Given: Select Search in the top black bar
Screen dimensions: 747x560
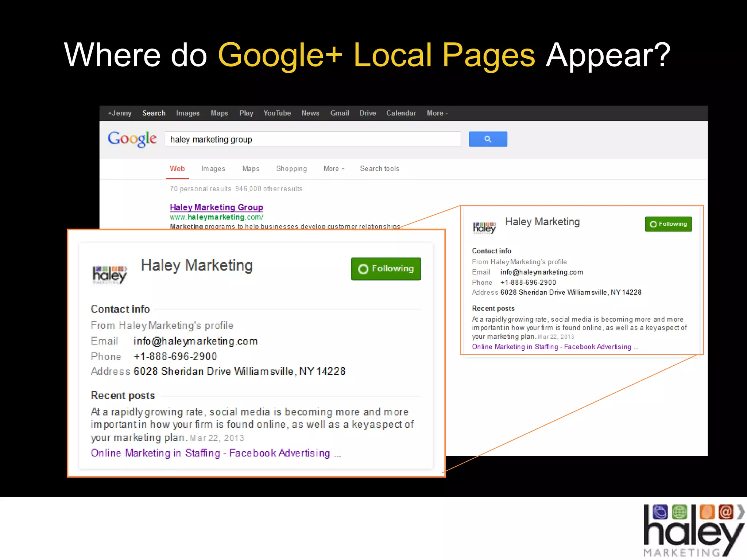Looking at the screenshot, I should click(x=154, y=113).
